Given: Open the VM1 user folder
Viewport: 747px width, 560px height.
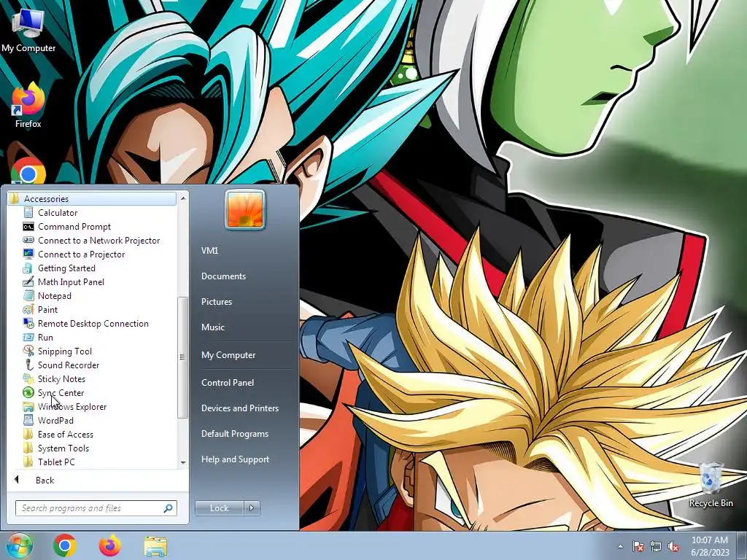Looking at the screenshot, I should 209,251.
